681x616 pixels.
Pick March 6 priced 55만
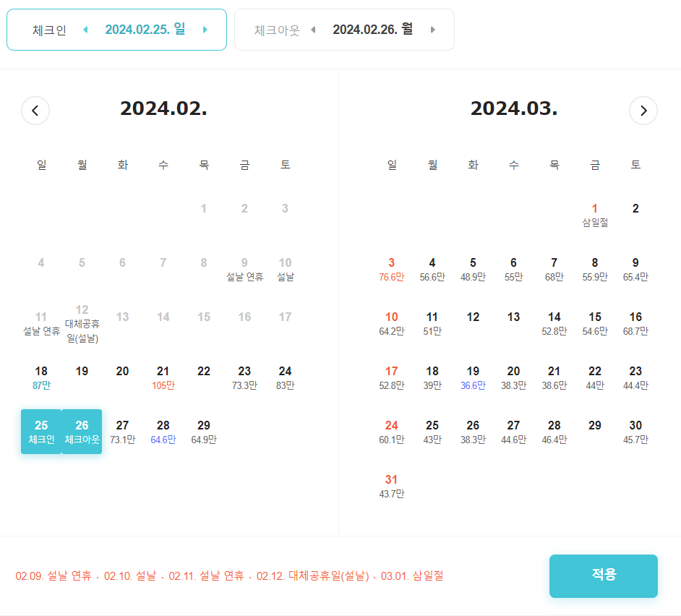click(513, 269)
